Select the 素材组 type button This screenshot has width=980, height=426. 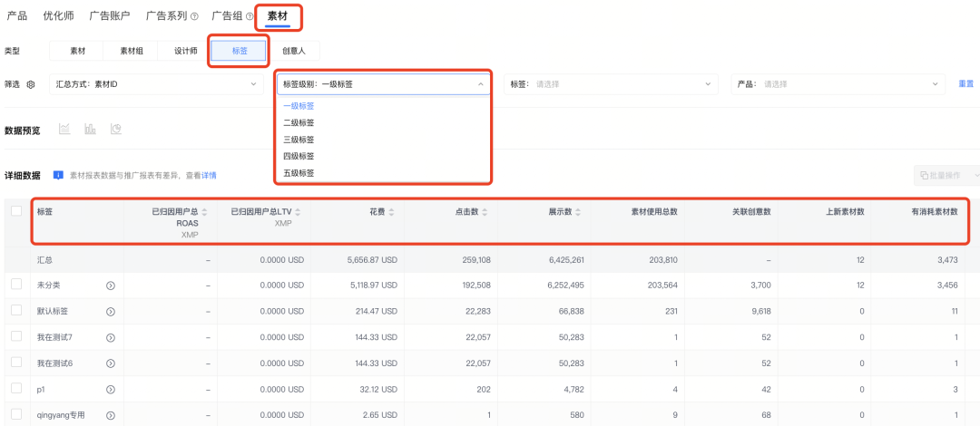pos(131,52)
